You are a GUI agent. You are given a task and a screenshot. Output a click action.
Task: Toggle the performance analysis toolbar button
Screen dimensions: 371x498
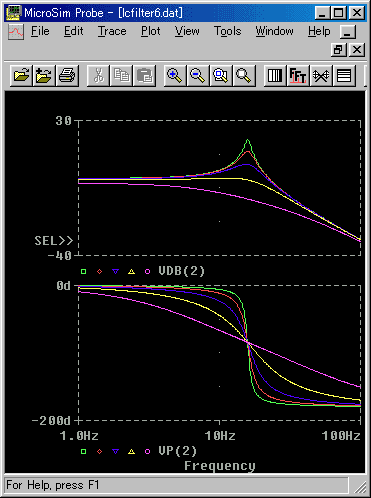[321, 75]
